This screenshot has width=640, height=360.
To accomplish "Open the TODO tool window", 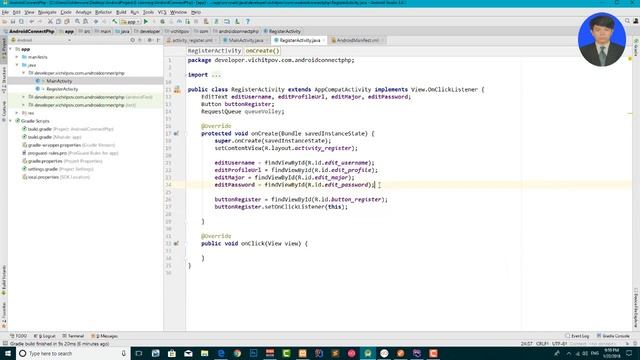I will pos(18,336).
